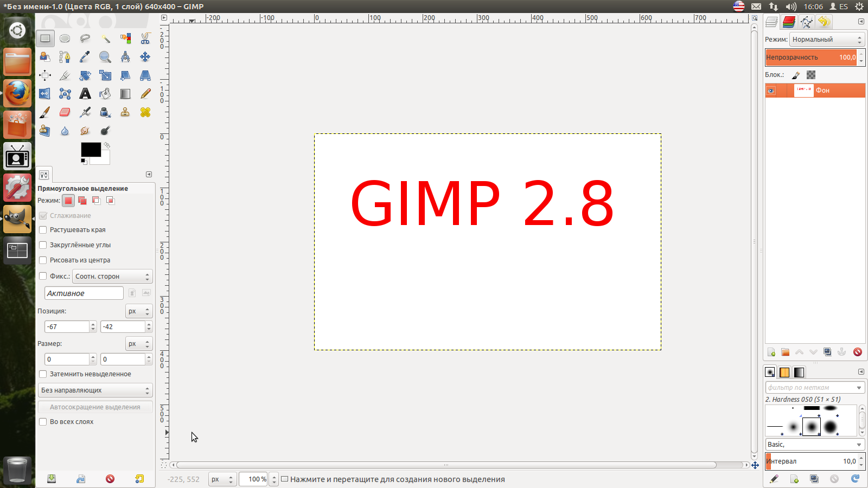This screenshot has width=868, height=488.
Task: Select the Ellipse Select tool
Action: [x=65, y=38]
